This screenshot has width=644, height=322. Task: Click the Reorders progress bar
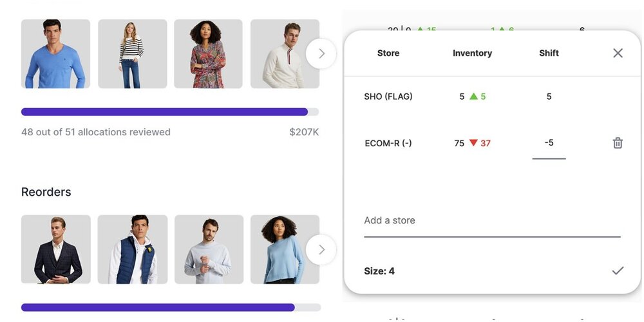click(170, 308)
